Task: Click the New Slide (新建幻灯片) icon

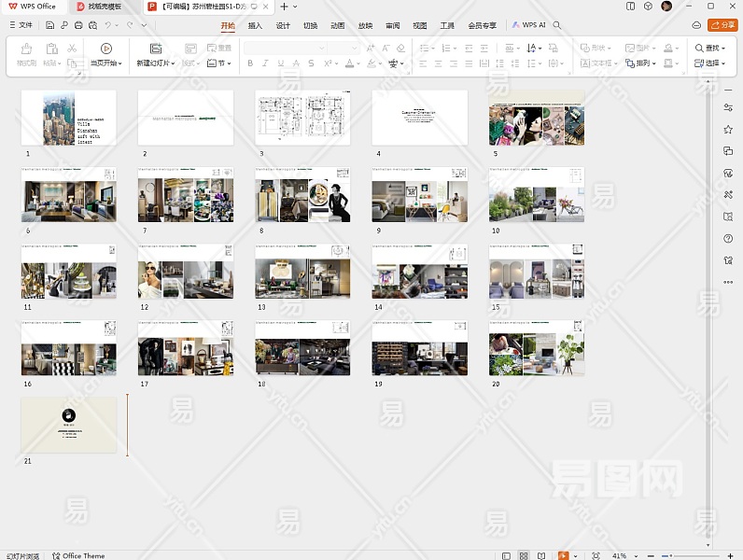Action: (x=156, y=49)
